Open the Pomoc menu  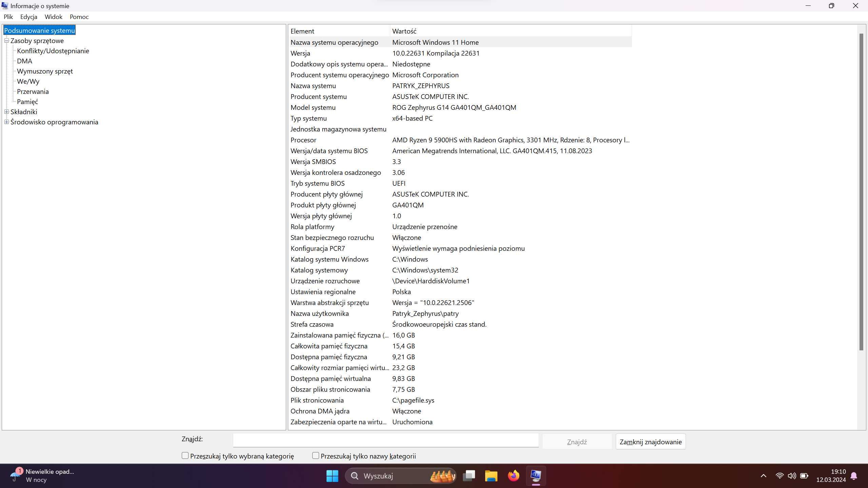(79, 17)
